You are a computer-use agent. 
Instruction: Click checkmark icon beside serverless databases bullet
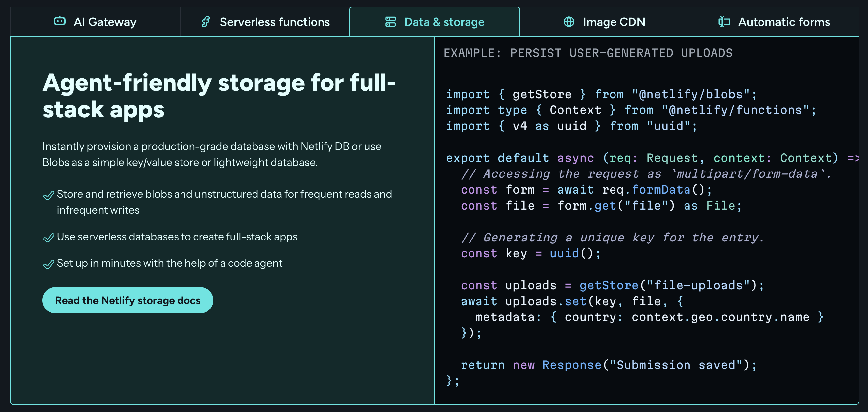pyautogui.click(x=49, y=238)
